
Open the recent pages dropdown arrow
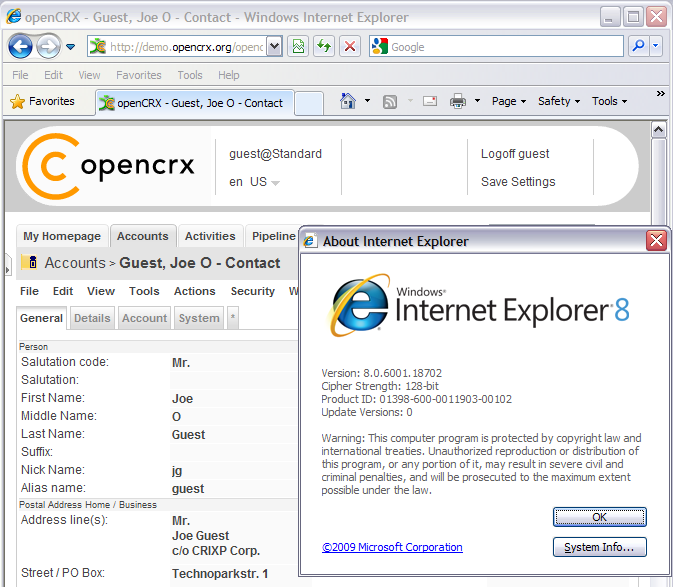71,46
